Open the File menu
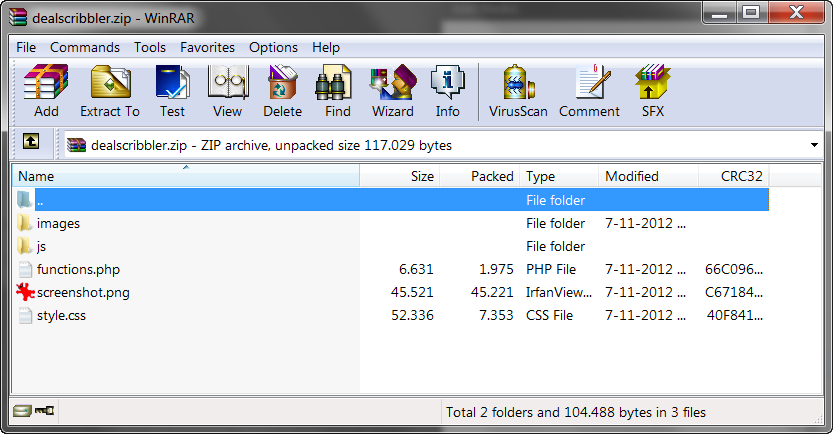833x434 pixels. tap(26, 47)
